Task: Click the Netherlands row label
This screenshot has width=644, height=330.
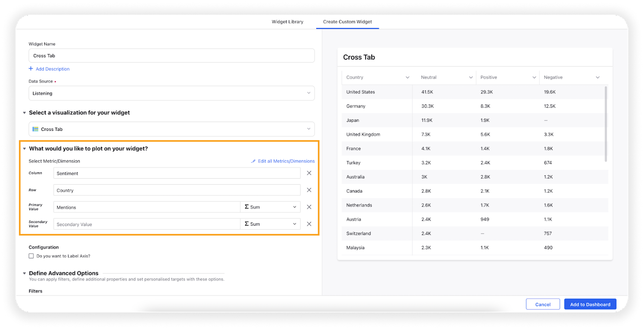Action: click(x=359, y=205)
